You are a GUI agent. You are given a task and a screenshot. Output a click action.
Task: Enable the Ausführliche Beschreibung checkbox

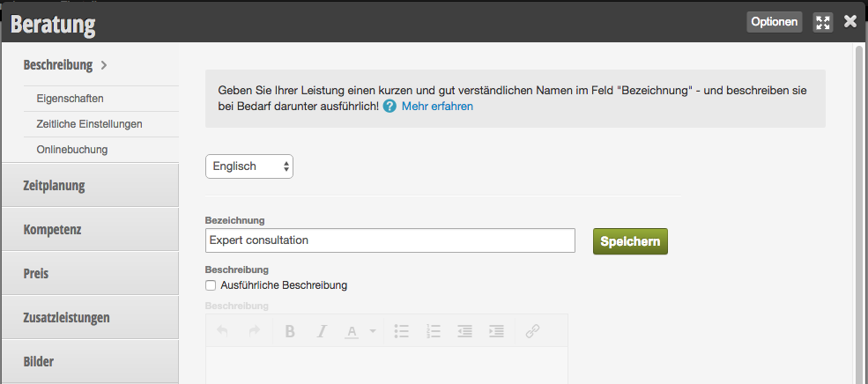pyautogui.click(x=211, y=285)
